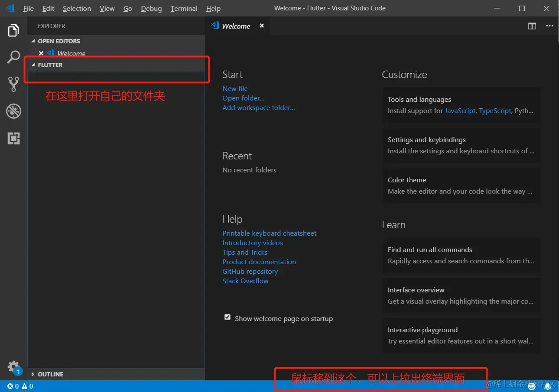Select the Welcome editor tab
Screen dimensions: 559x392
tap(237, 26)
